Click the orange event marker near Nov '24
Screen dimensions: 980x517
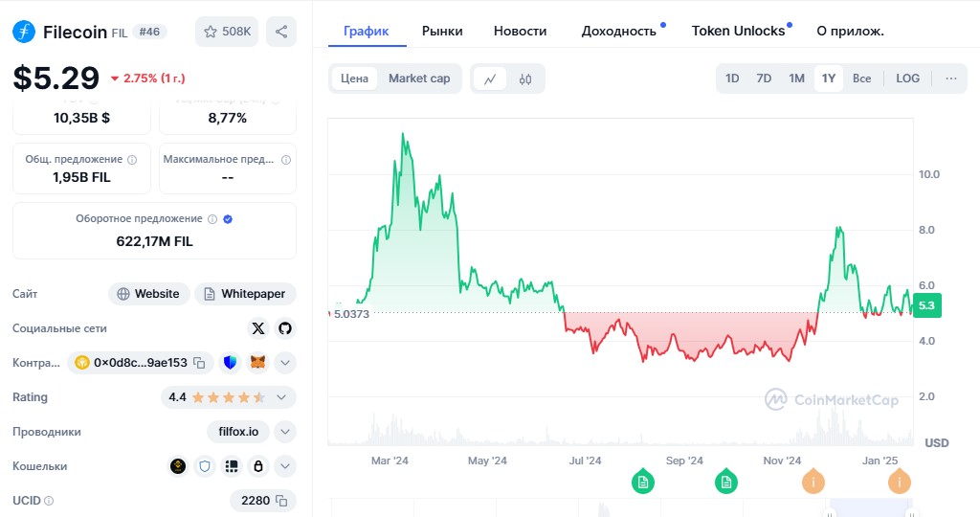pos(813,482)
